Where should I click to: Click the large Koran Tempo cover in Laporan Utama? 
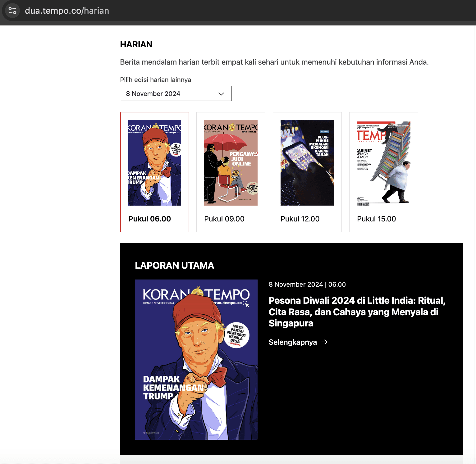point(196,360)
